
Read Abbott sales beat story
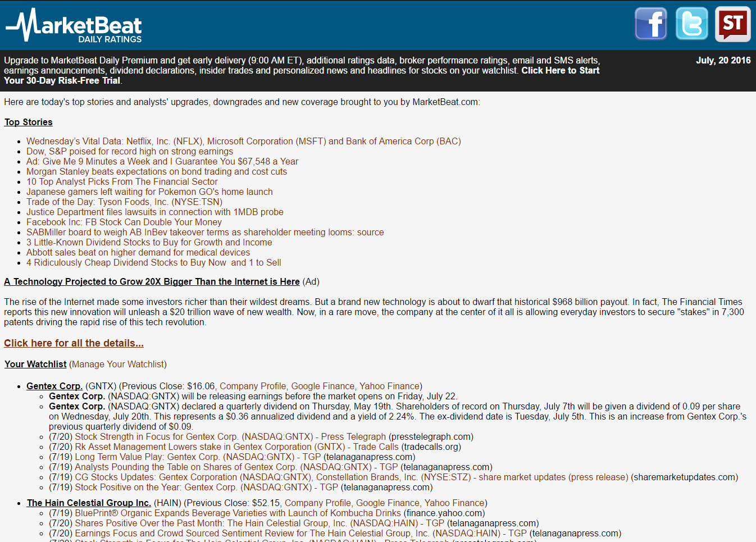(138, 253)
